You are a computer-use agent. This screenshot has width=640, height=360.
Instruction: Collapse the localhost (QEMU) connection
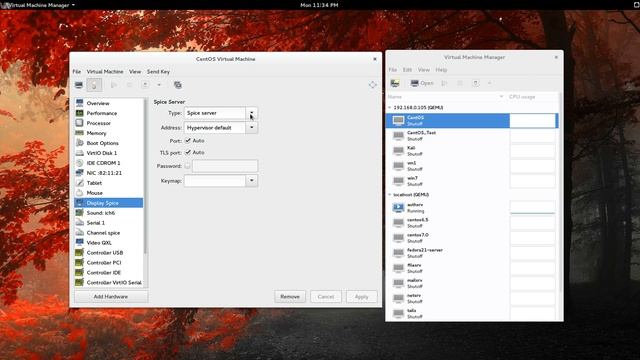pyautogui.click(x=389, y=195)
